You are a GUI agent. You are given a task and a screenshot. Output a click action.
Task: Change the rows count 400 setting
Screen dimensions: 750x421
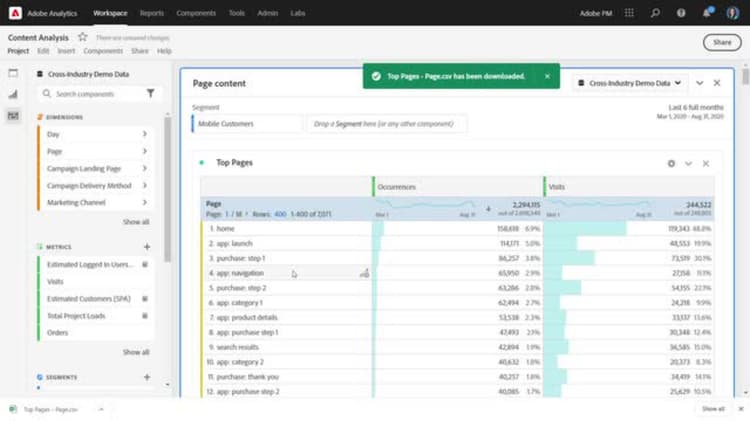[x=280, y=214]
